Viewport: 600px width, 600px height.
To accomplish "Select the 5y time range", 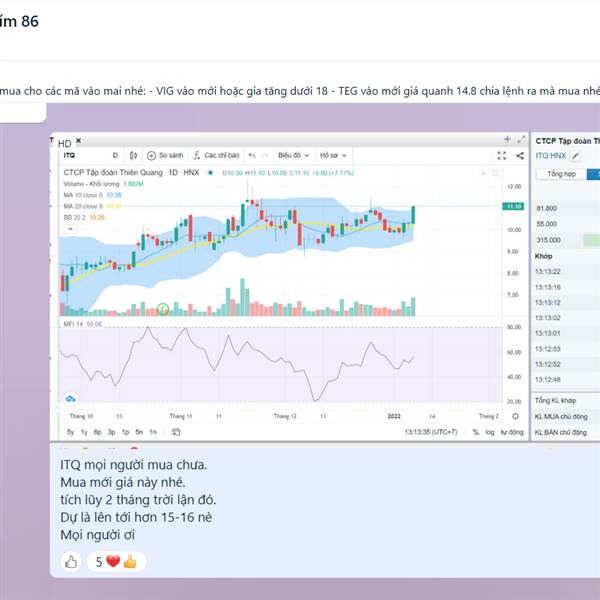I will 70,432.
